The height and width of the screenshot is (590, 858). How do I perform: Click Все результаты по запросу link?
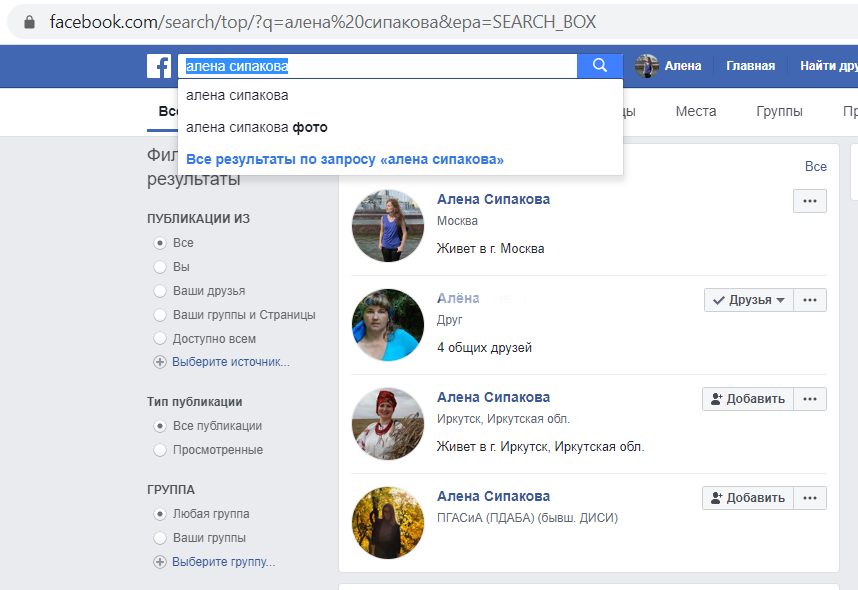point(345,159)
